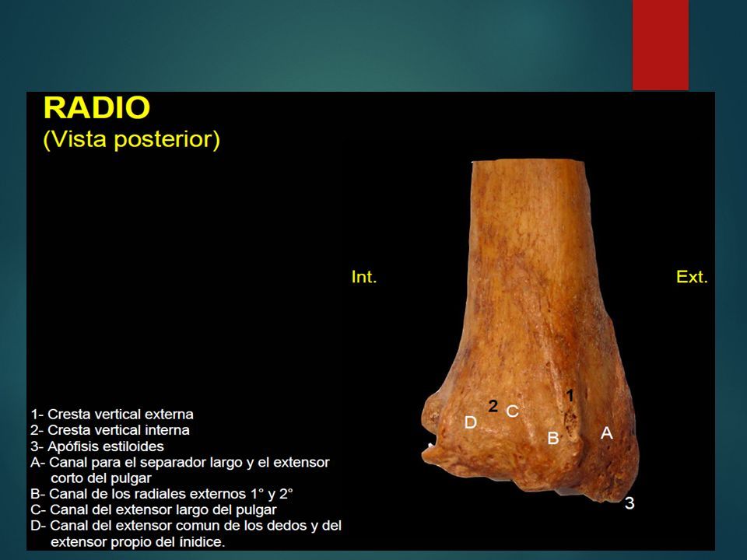Click marker '1' on the bone
747x560 pixels.
(x=570, y=395)
